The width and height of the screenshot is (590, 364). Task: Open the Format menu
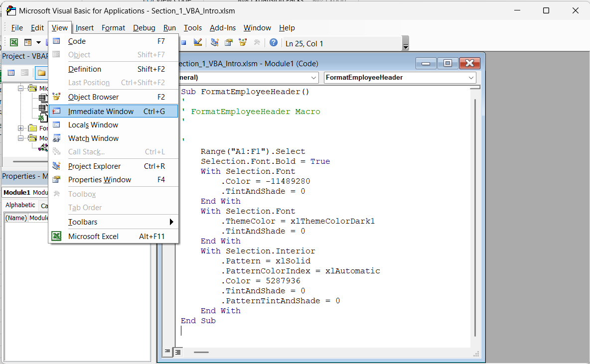(113, 28)
